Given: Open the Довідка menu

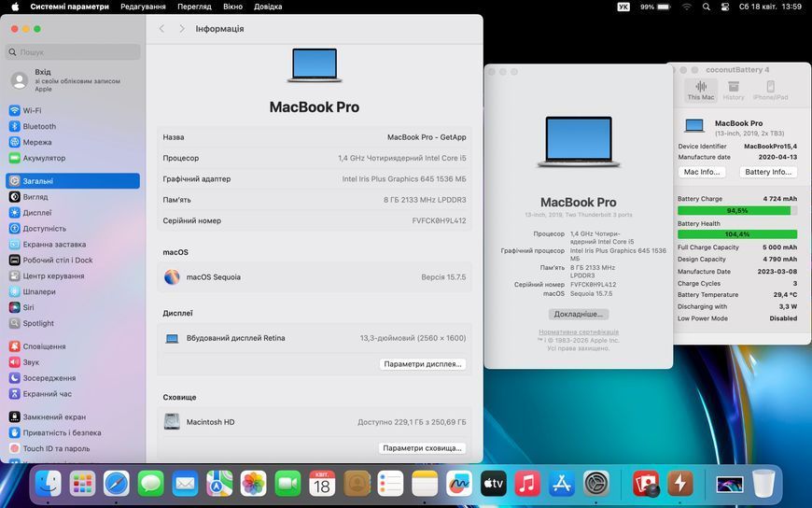Looking at the screenshot, I should [268, 7].
